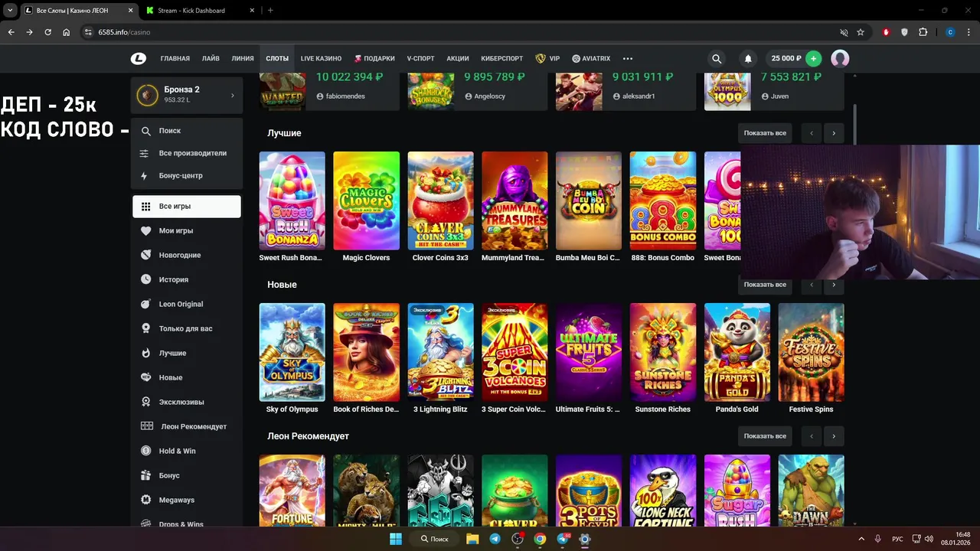Click the red hand adblock extension icon

[886, 32]
